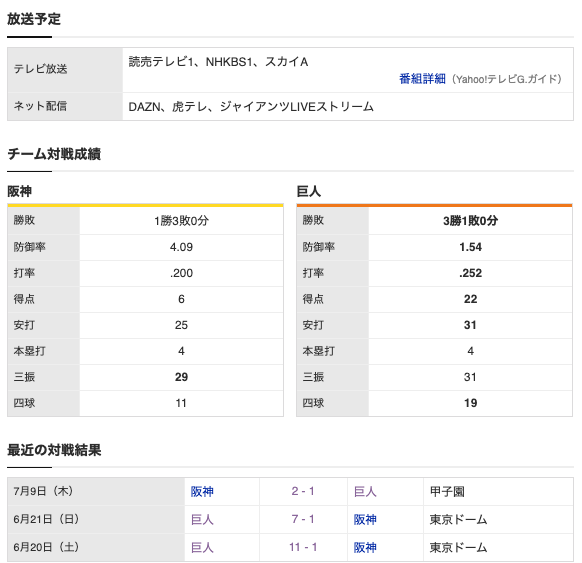Select the 3勝1敗0分 record value
The image size is (582, 563).
tap(471, 221)
